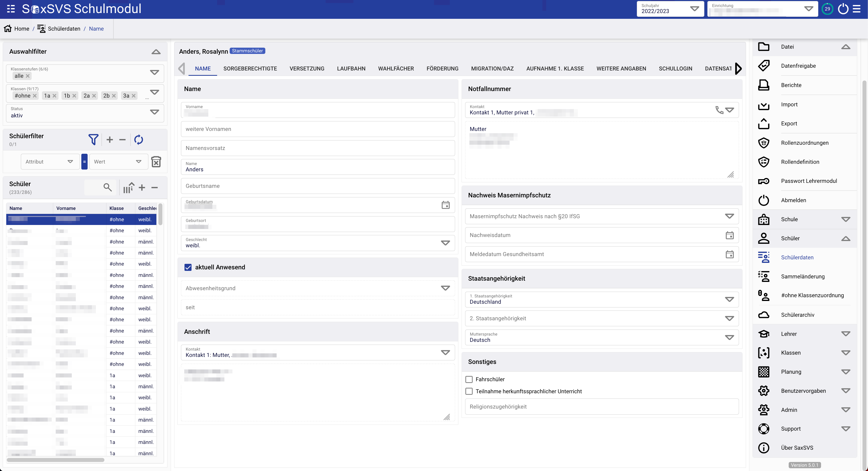This screenshot has width=868, height=471.
Task: Open student search with magnifier icon
Action: tap(107, 187)
